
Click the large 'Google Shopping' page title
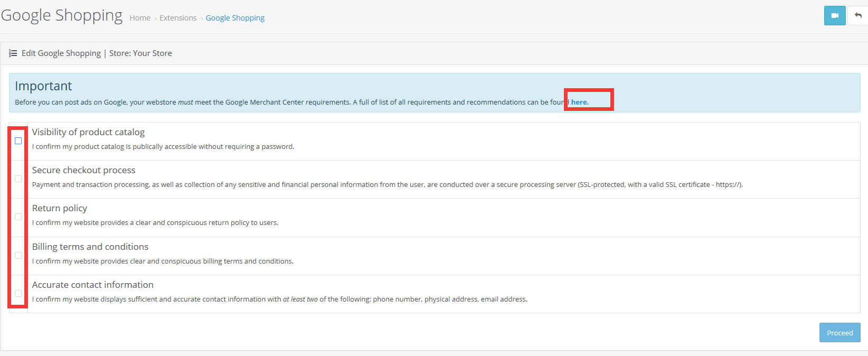[x=62, y=15]
